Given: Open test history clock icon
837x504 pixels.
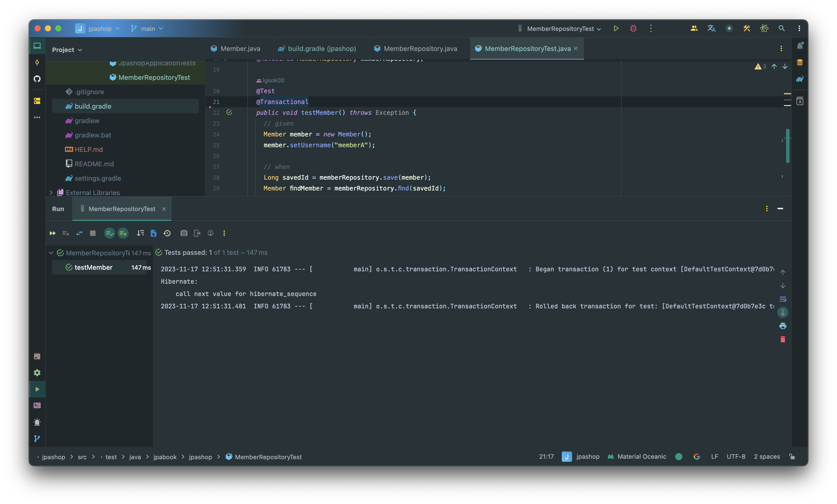Looking at the screenshot, I should 167,233.
